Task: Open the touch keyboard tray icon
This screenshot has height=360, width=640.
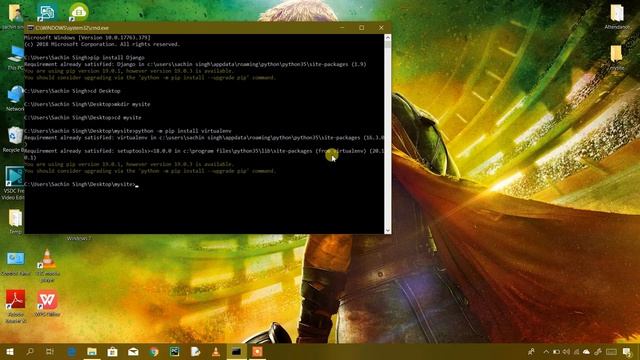Action: pyautogui.click(x=611, y=351)
